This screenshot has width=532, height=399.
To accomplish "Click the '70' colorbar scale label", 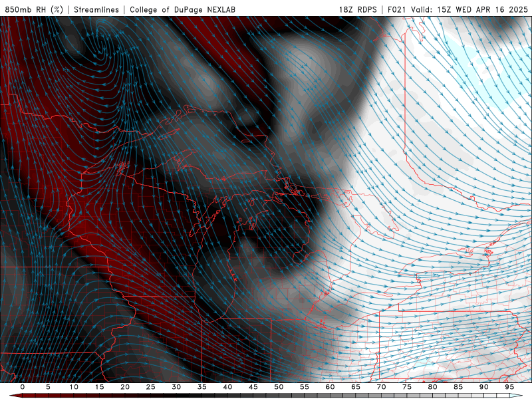I will (x=381, y=387).
